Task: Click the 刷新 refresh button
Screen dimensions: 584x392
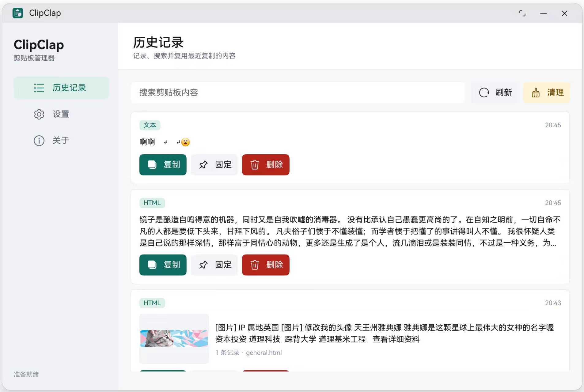Action: [x=495, y=92]
